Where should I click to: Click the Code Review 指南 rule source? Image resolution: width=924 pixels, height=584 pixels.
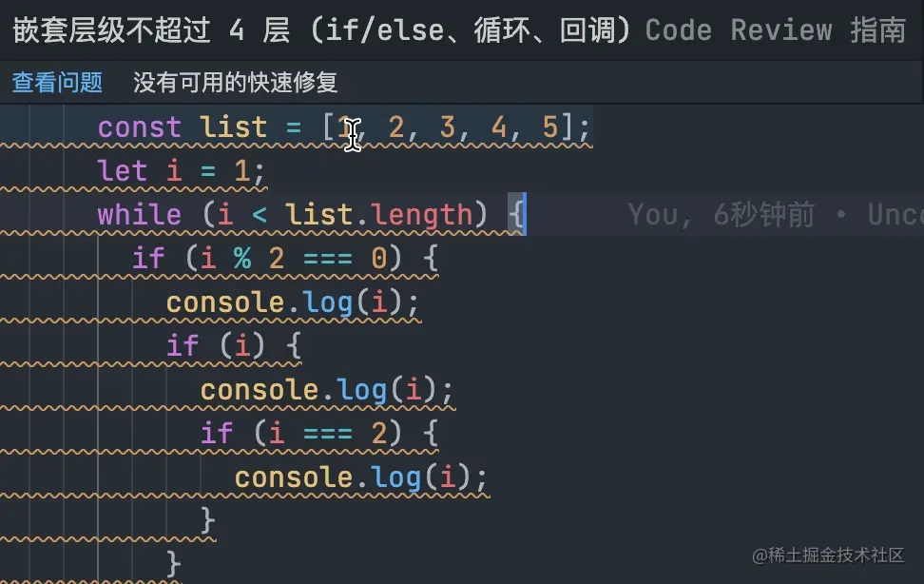tap(775, 30)
